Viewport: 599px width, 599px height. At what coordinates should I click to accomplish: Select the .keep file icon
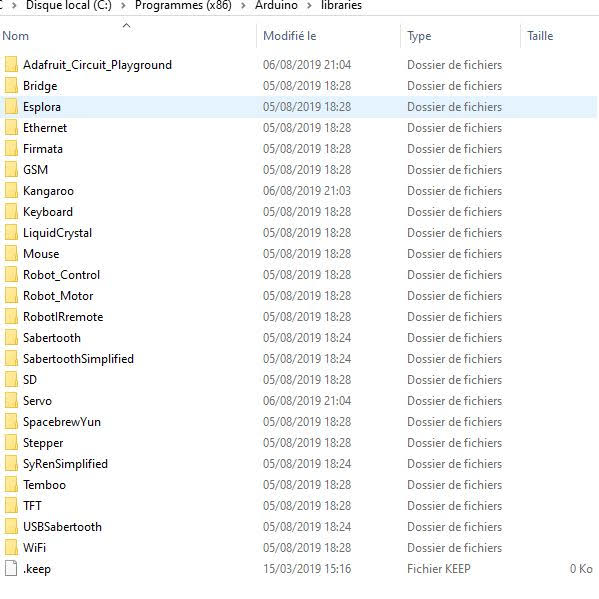coord(11,568)
